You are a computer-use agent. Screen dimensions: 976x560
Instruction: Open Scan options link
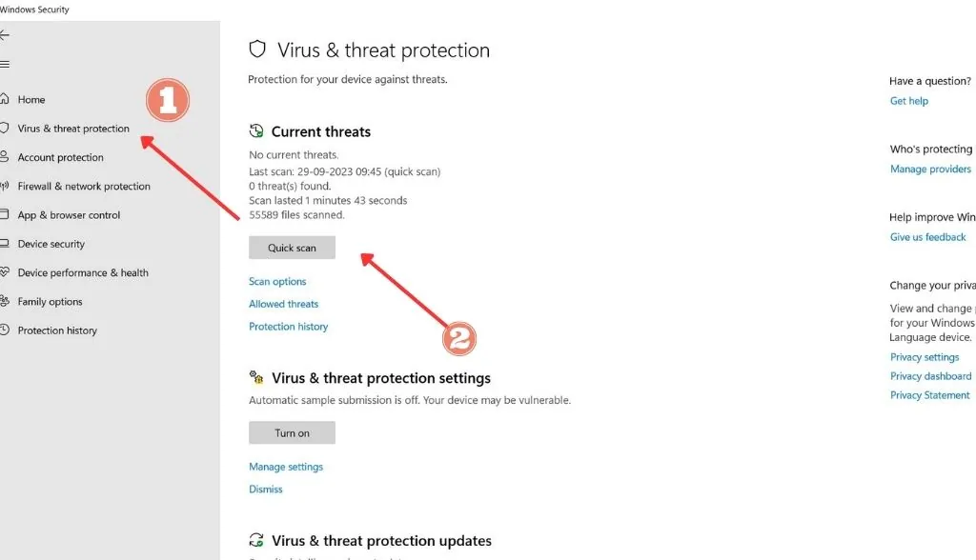(x=277, y=281)
